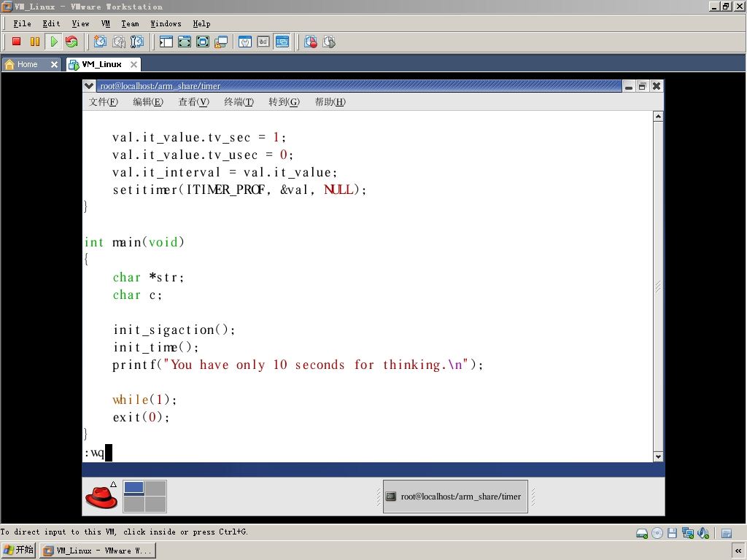Open the terminal 转到(G) menu
This screenshot has width=747, height=560.
(284, 102)
